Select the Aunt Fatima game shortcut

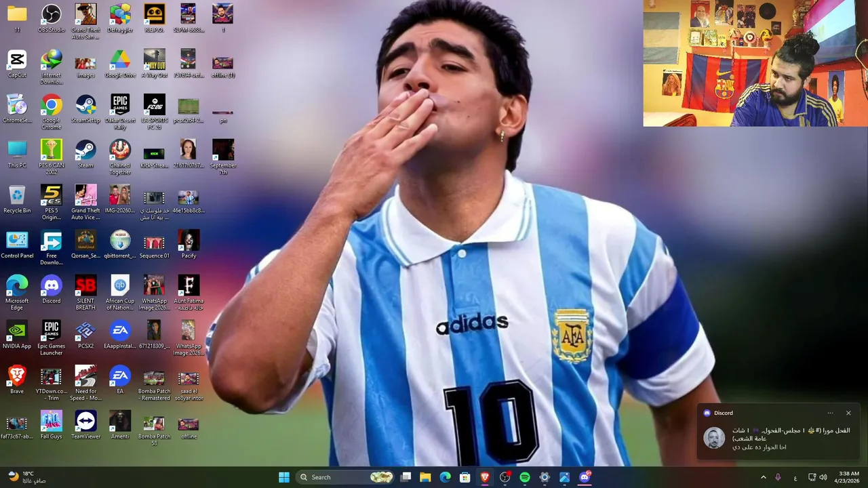click(189, 293)
